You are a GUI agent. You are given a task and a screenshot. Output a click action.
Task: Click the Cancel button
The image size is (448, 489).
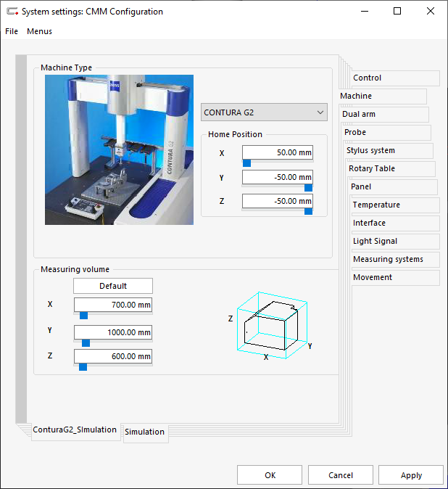[x=341, y=475]
